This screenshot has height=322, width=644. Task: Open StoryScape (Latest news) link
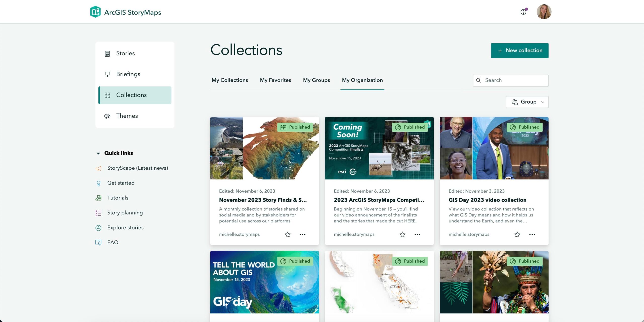click(138, 168)
